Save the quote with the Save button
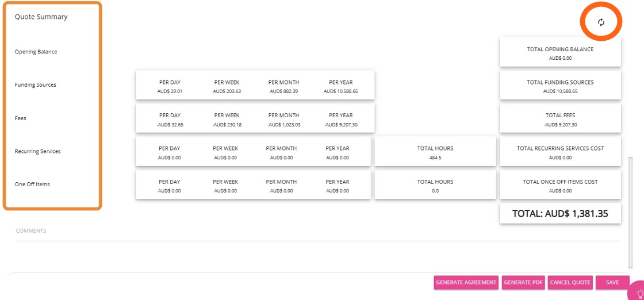644x300 pixels. click(x=612, y=282)
